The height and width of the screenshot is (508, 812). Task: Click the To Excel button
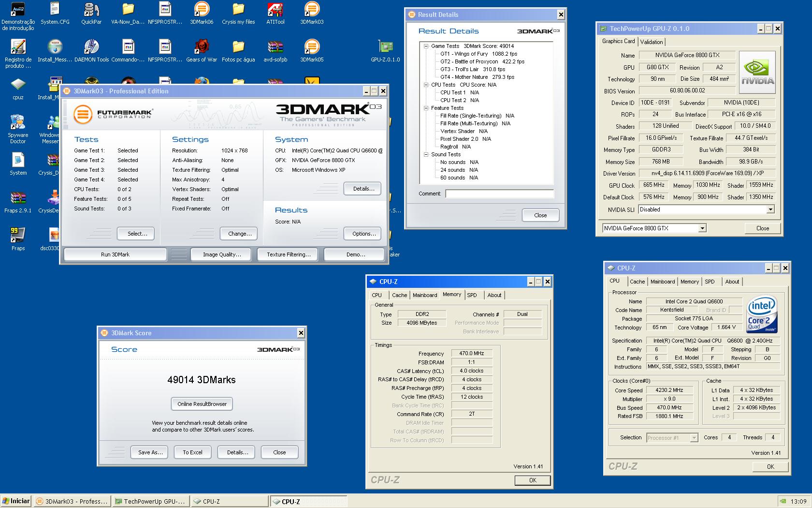coord(192,452)
